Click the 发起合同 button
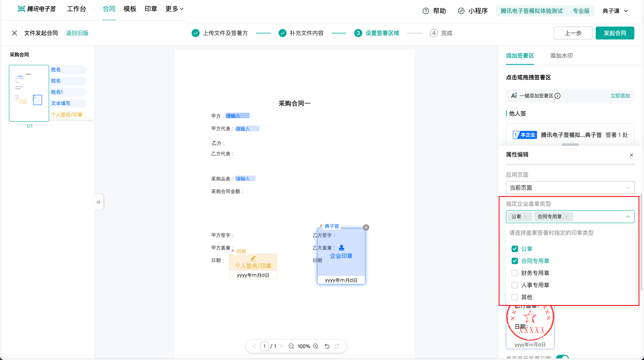Image resolution: width=644 pixels, height=360 pixels. pos(615,33)
